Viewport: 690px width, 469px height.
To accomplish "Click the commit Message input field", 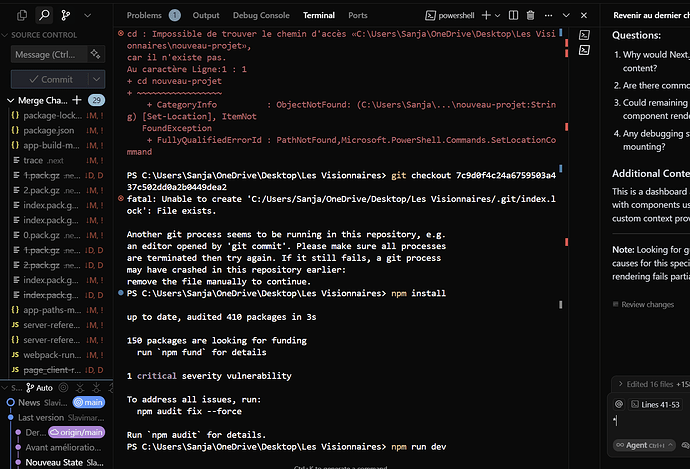I will click(48, 55).
